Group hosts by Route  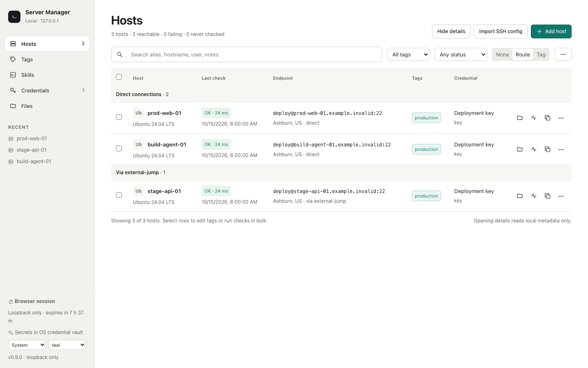523,54
